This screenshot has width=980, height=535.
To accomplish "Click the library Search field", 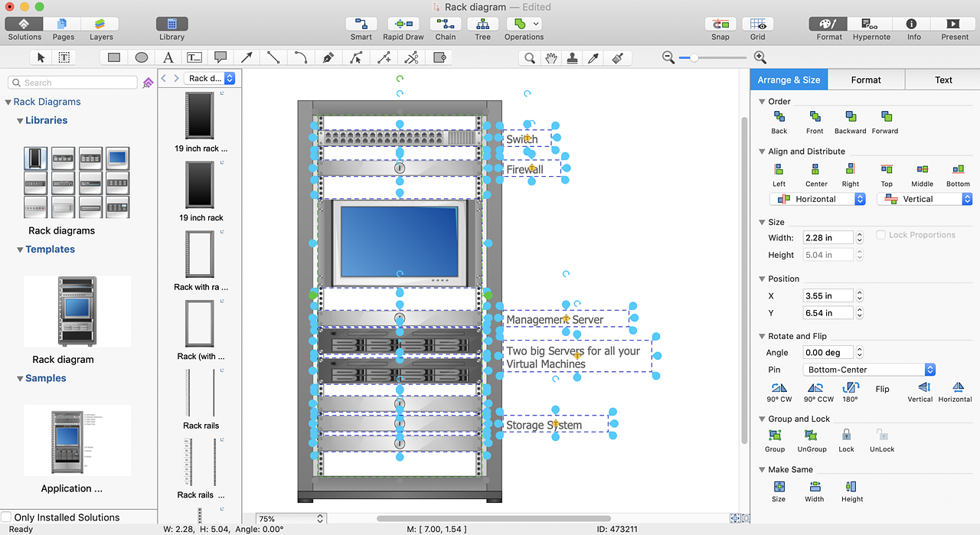I will [73, 82].
